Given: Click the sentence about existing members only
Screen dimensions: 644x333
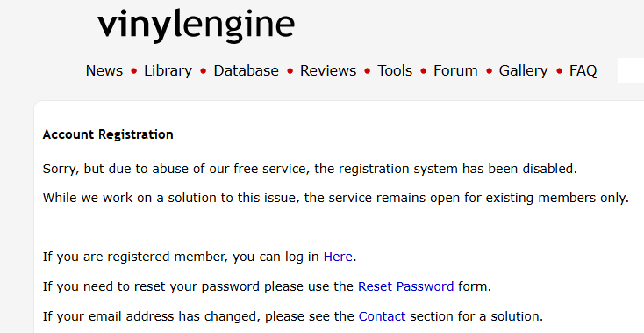Looking at the screenshot, I should 335,198.
